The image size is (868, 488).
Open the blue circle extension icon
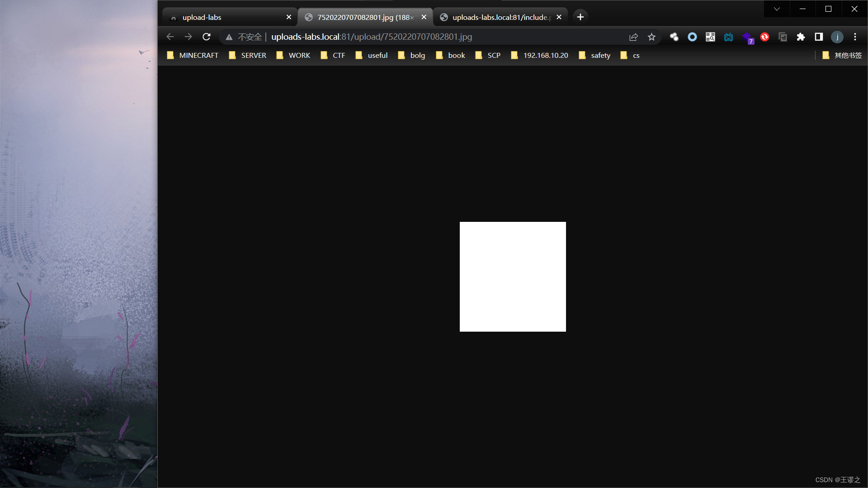692,37
